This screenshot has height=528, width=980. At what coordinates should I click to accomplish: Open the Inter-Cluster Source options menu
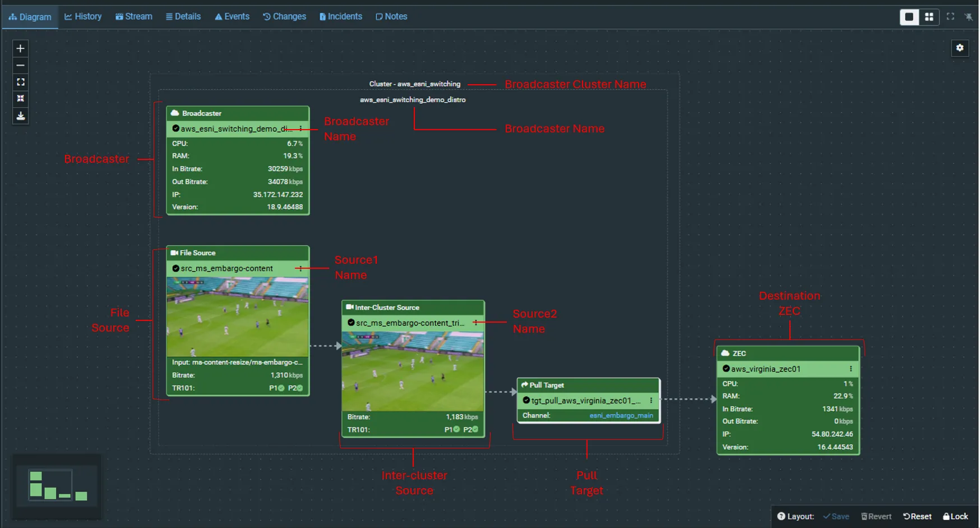pos(476,323)
